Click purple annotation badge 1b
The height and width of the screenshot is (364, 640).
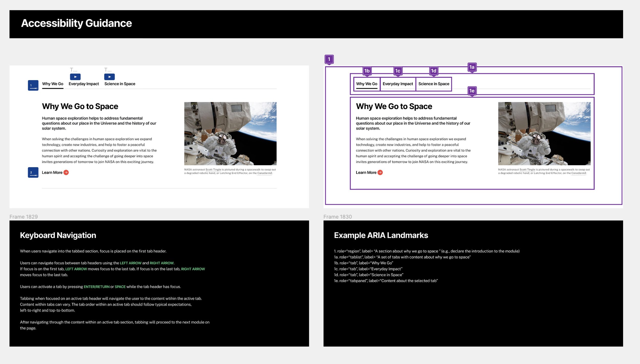tap(367, 71)
